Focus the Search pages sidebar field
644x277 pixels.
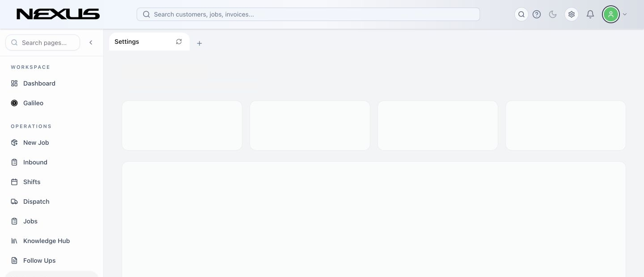point(43,42)
